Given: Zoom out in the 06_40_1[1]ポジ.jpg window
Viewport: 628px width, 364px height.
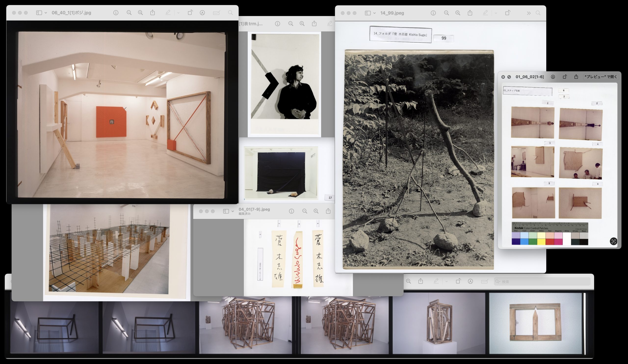Looking at the screenshot, I should coord(129,13).
